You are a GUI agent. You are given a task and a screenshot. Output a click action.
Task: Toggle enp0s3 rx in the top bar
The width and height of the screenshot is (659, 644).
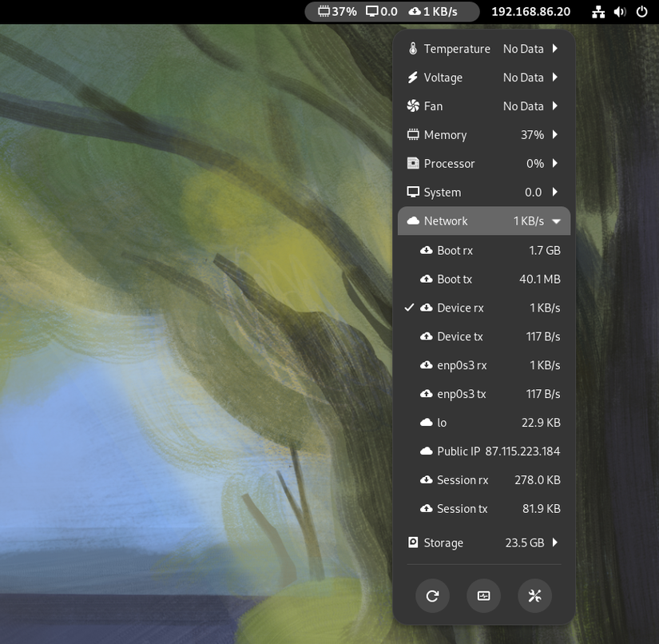pyautogui.click(x=484, y=365)
